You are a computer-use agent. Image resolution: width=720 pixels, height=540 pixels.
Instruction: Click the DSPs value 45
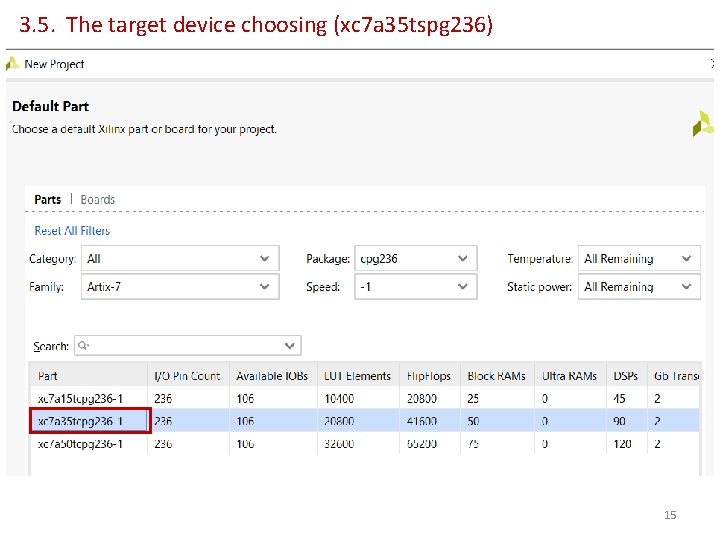coord(619,399)
